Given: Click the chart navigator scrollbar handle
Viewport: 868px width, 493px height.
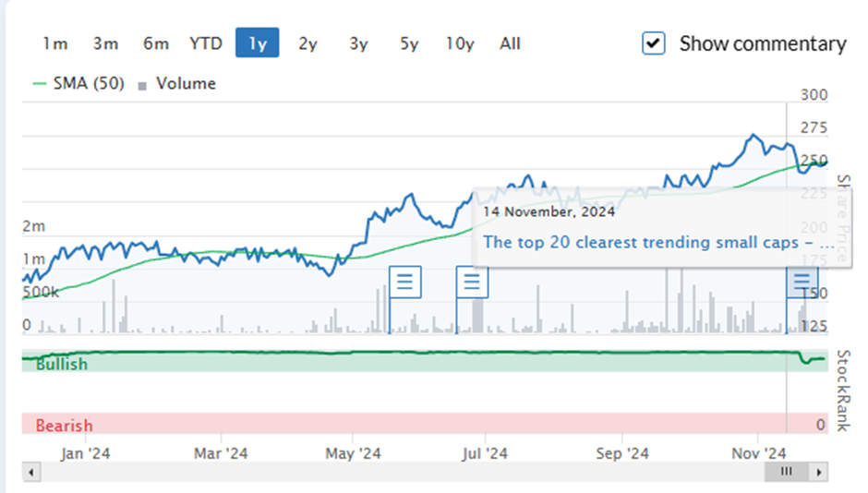Looking at the screenshot, I should click(x=787, y=472).
